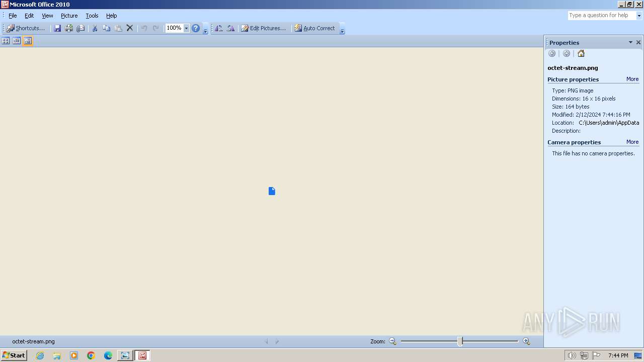The width and height of the screenshot is (644, 362).
Task: Launch Microsoft Edge from the taskbar
Action: (x=108, y=355)
